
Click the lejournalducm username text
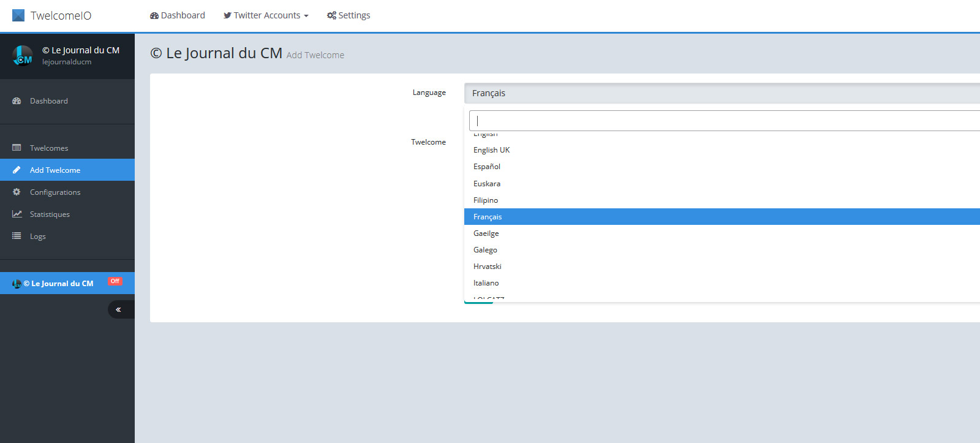pos(67,62)
